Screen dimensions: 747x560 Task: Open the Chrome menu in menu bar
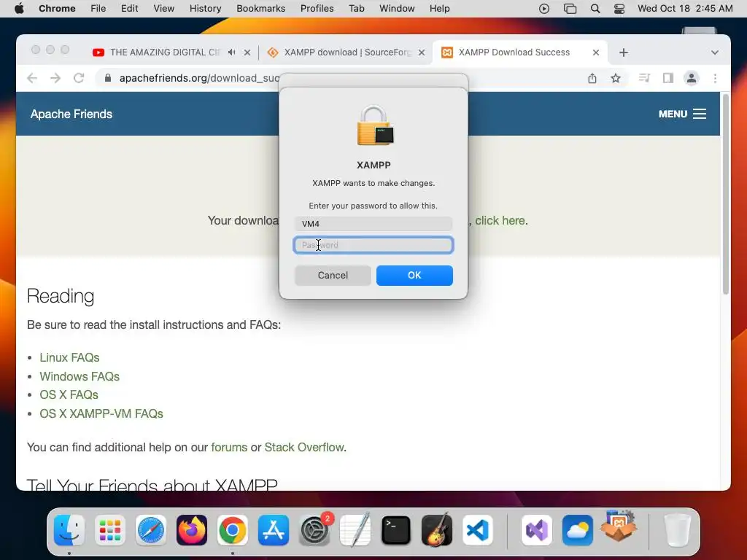pyautogui.click(x=57, y=9)
